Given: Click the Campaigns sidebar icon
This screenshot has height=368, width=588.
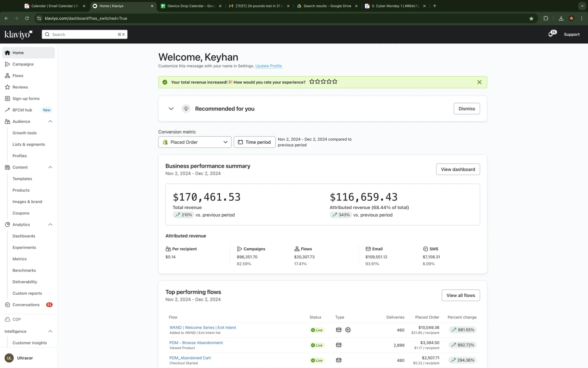Looking at the screenshot, I should coord(8,64).
